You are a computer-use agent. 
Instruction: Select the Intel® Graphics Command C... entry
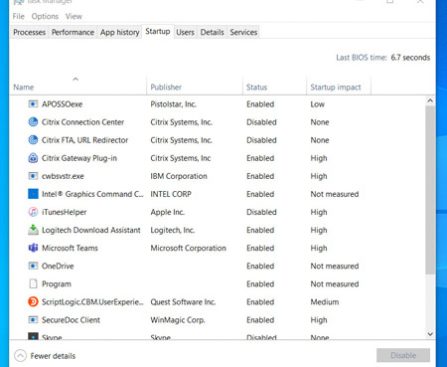[93, 194]
